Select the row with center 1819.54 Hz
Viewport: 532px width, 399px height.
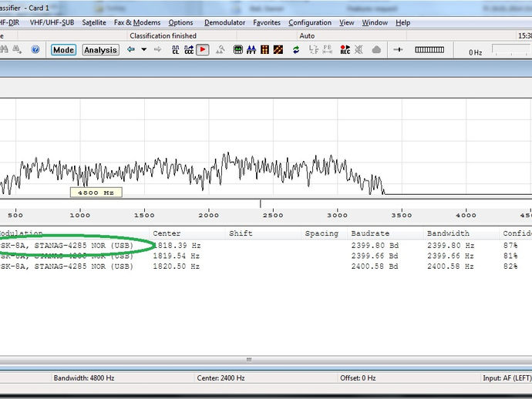266,256
